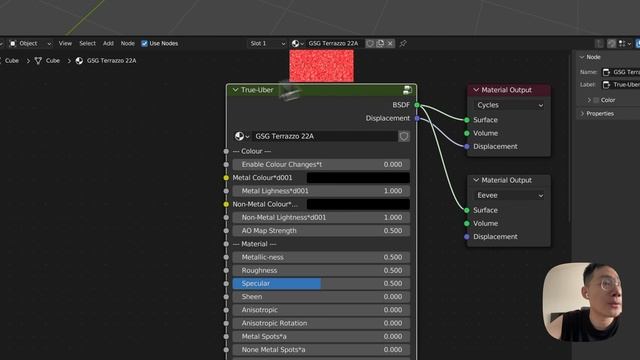The height and width of the screenshot is (360, 640).
Task: Click the purple Displacement output socket on True-Uber
Action: click(x=417, y=118)
